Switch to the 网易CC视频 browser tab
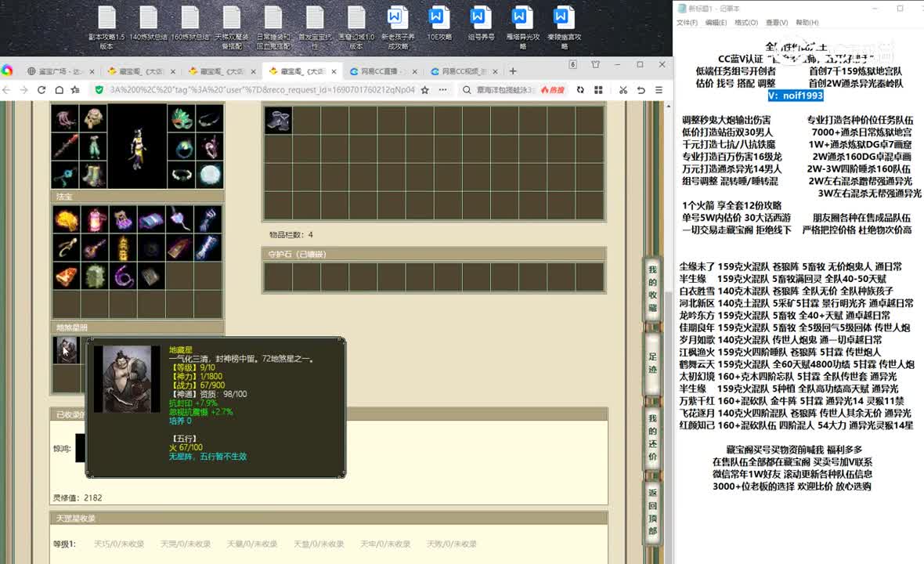This screenshot has width=924, height=564. coord(464,71)
